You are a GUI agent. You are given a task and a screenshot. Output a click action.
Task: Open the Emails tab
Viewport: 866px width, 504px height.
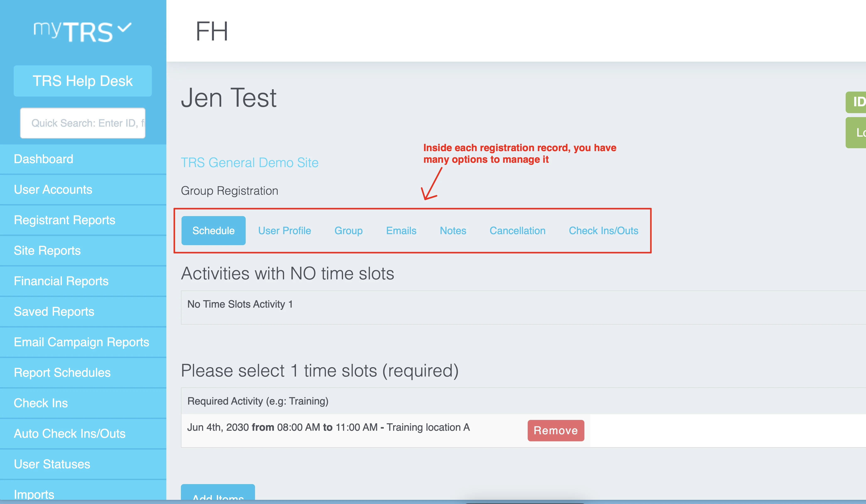click(401, 231)
